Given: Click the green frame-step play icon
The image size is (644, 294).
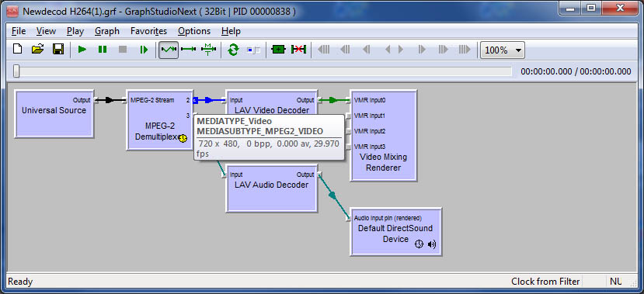Looking at the screenshot, I should pos(144,50).
